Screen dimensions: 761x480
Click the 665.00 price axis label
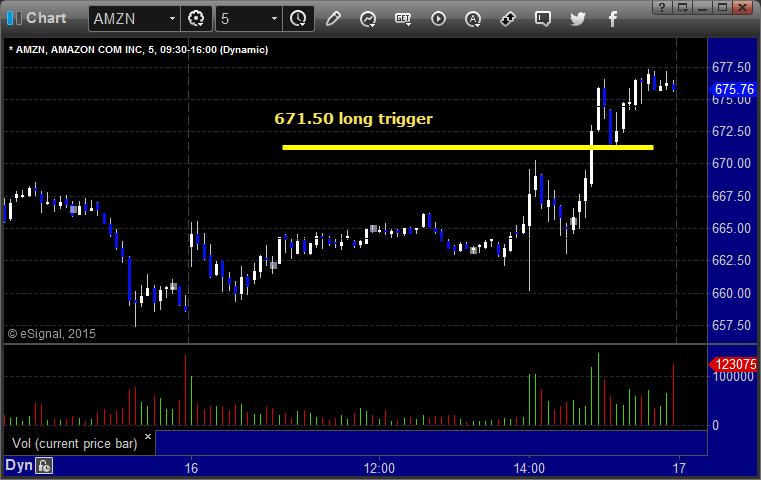click(731, 228)
